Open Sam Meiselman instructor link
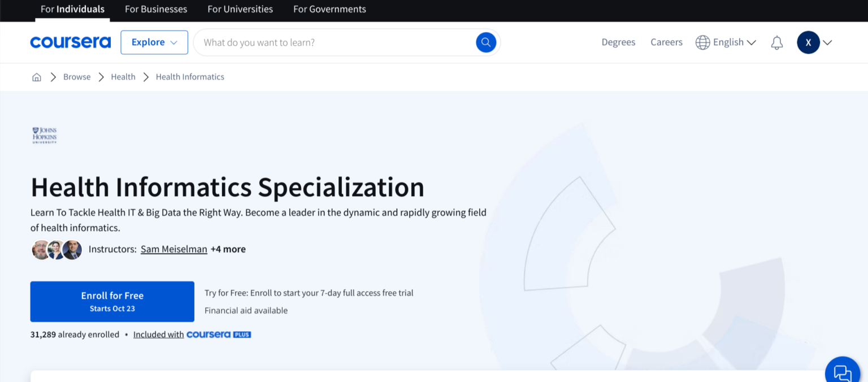Image resolution: width=868 pixels, height=382 pixels. [174, 249]
